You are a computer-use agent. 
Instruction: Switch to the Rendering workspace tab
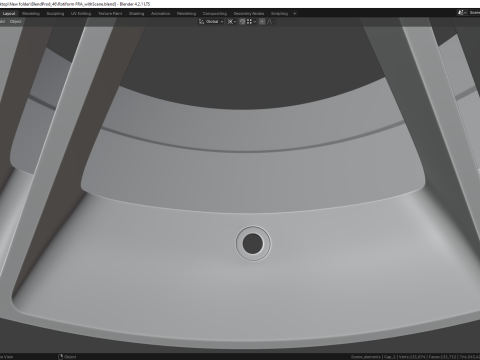click(186, 14)
